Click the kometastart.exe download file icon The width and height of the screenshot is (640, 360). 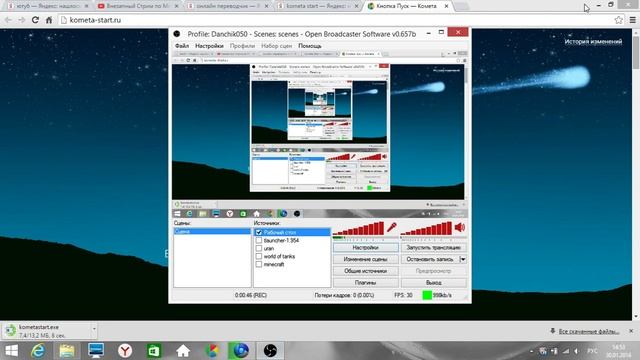[x=11, y=331]
